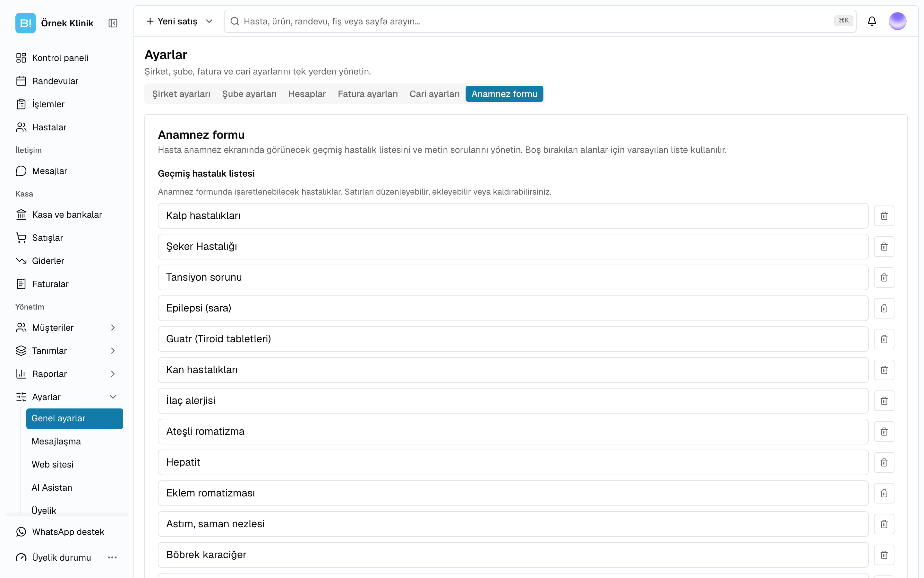Screen dimensions: 924x578
Task: Delete the Böbrek karaciğer row
Action: click(884, 555)
